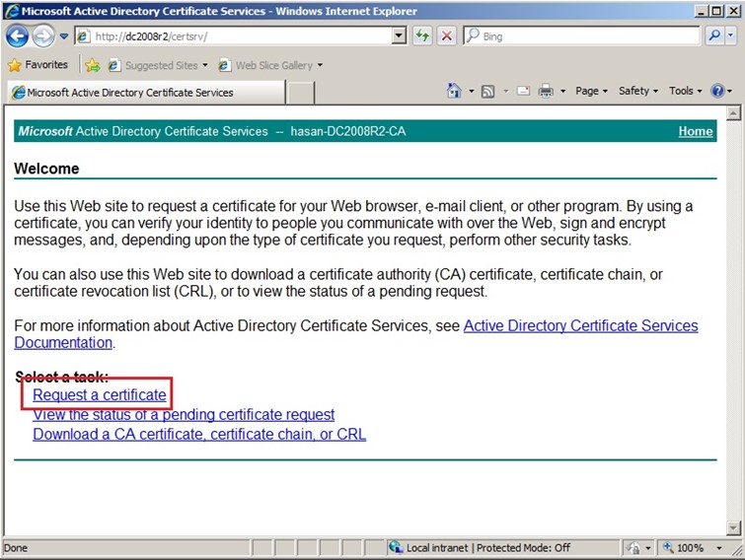Image resolution: width=745 pixels, height=560 pixels.
Task: Open the search provider dropdown arrow
Action: 731,36
